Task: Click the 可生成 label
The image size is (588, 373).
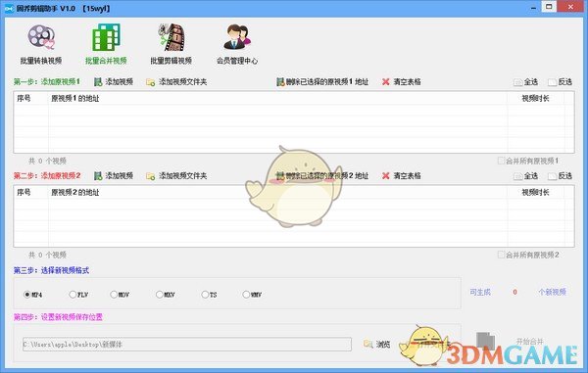Action: [x=480, y=292]
